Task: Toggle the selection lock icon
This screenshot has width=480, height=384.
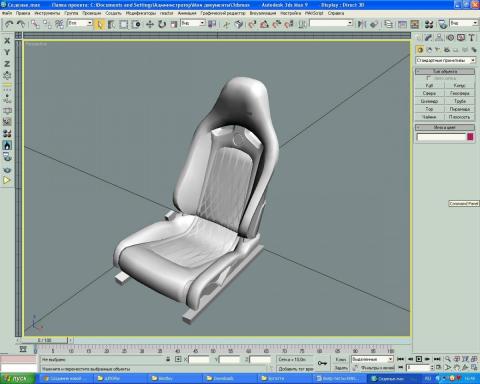Action: 168,359
